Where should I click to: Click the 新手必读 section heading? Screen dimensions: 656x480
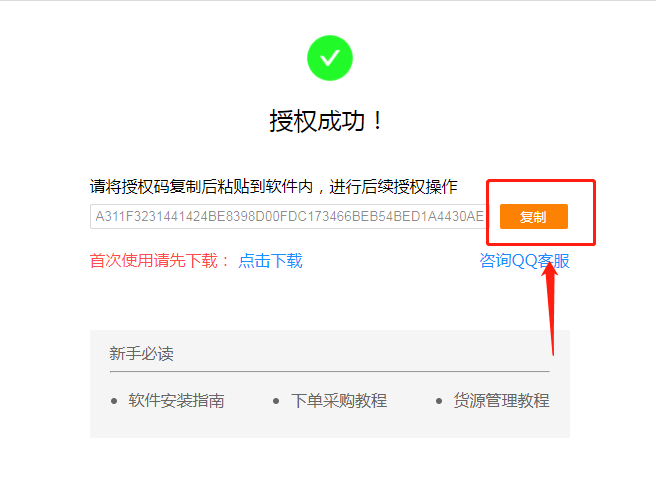(141, 354)
